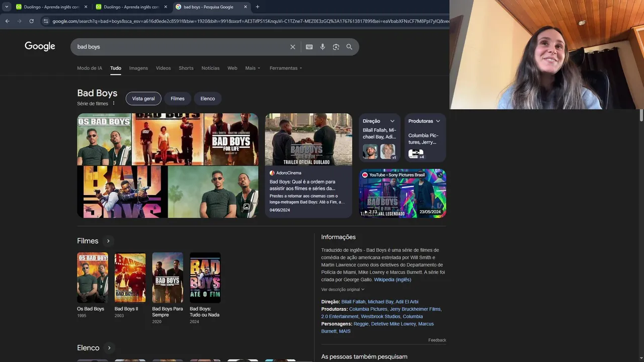The width and height of the screenshot is (644, 362).
Task: Open the AdoroCinema article about viewing order
Action: click(308, 165)
